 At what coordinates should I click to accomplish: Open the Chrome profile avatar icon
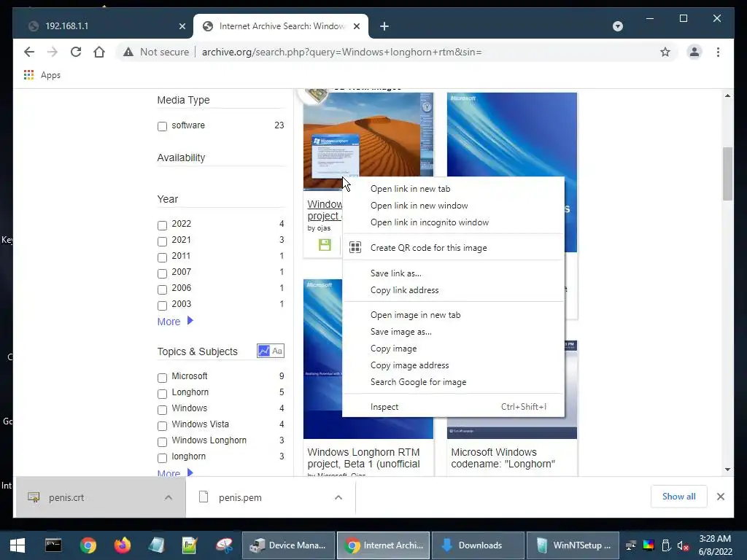tap(694, 52)
